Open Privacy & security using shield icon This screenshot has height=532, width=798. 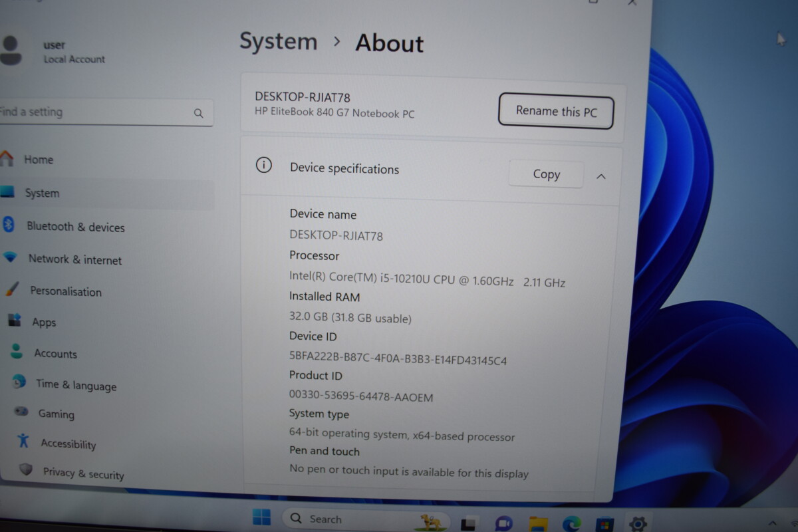26,469
